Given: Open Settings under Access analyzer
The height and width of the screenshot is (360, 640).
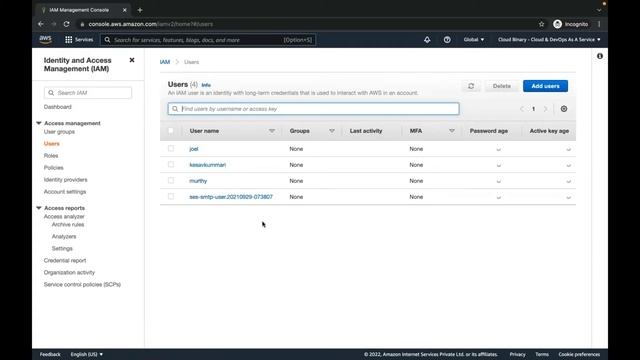Looking at the screenshot, I should (62, 249).
